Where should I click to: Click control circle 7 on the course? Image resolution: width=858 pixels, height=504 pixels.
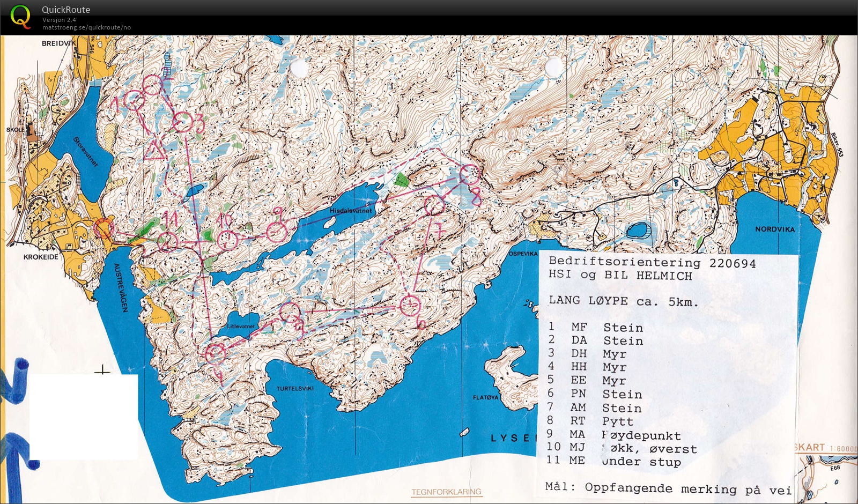(x=434, y=205)
